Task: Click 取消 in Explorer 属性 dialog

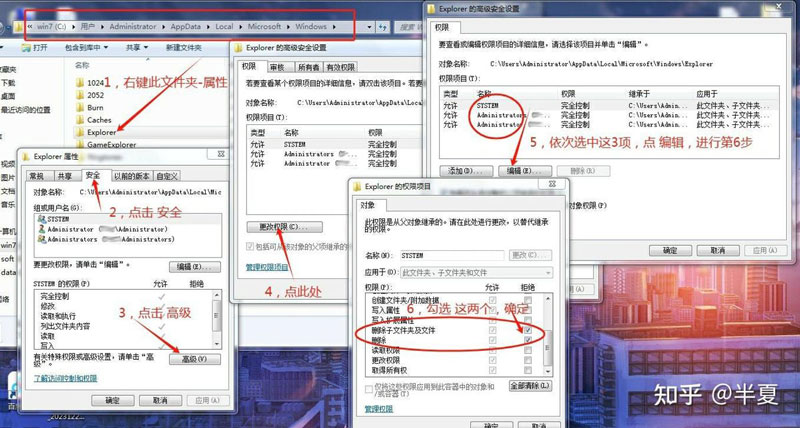Action: 160,400
